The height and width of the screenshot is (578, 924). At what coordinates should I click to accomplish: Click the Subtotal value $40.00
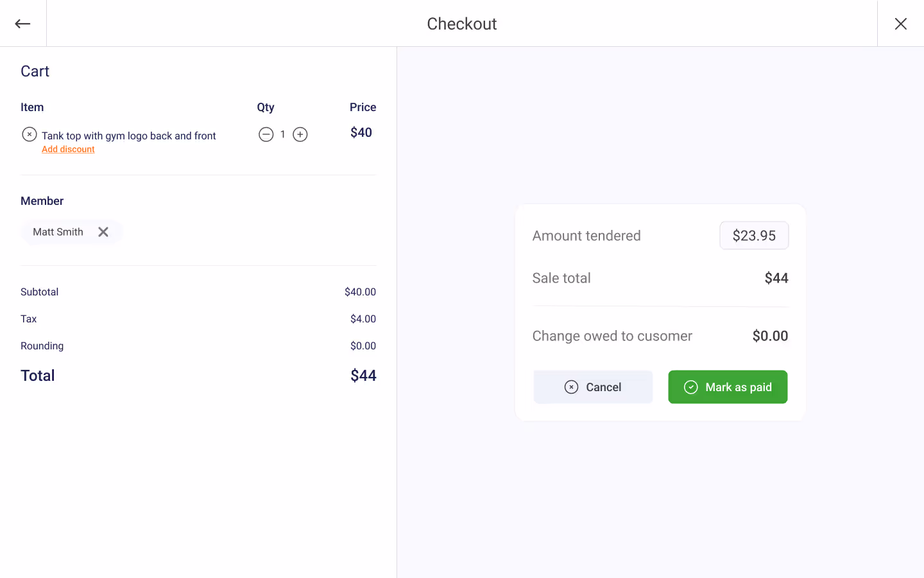[360, 292]
